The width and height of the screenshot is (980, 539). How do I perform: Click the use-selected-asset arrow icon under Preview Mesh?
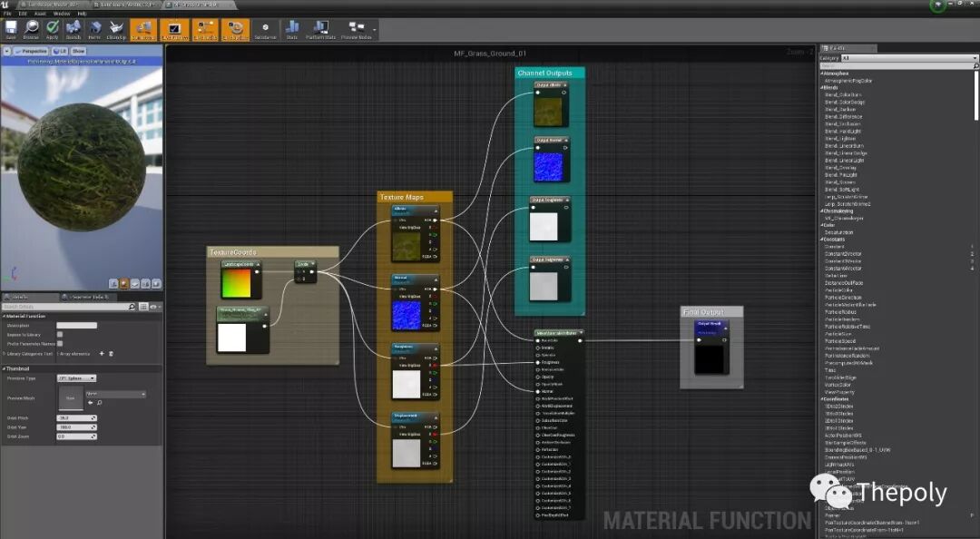(x=91, y=403)
